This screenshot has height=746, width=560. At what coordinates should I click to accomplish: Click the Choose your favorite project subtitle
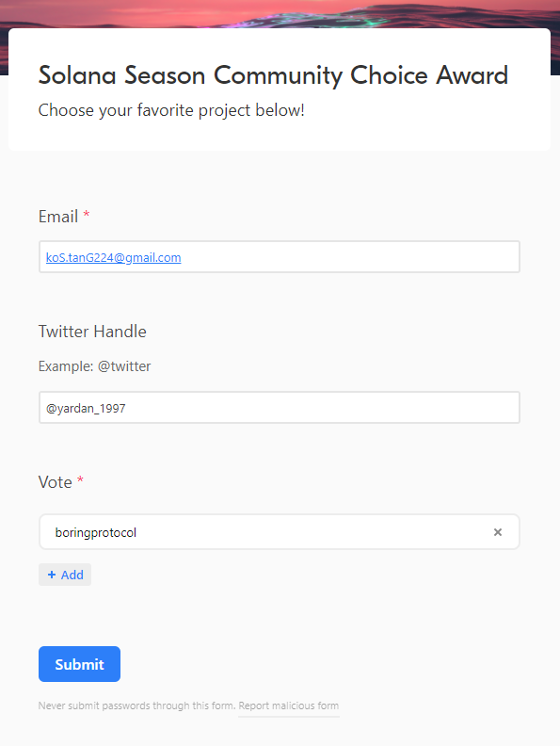171,110
